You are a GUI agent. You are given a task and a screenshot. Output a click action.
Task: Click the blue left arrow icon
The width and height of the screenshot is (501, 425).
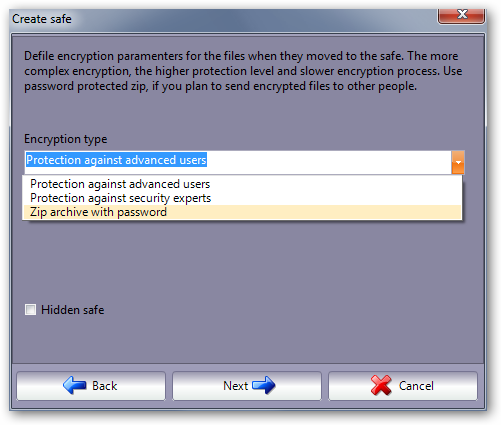[x=74, y=385]
